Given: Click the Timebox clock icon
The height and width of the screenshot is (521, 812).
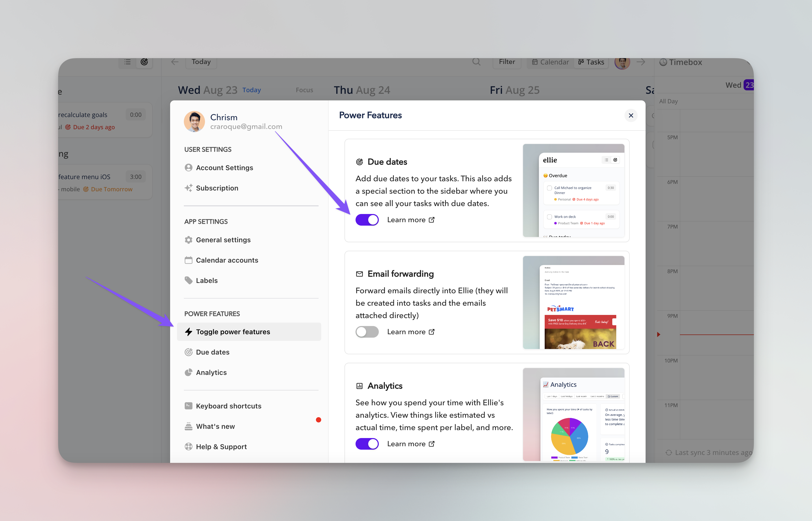Looking at the screenshot, I should pyautogui.click(x=663, y=62).
